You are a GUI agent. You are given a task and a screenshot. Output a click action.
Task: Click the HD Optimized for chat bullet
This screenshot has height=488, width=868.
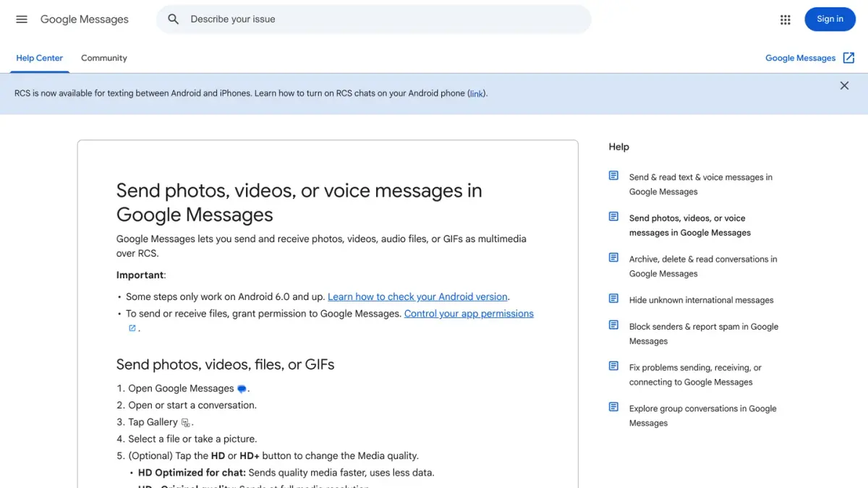(286, 473)
